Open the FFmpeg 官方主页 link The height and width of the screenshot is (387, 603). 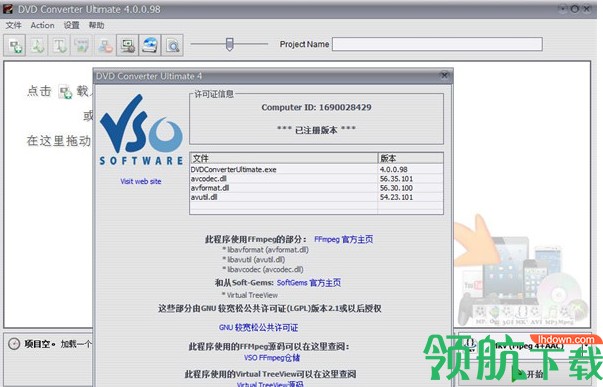click(343, 239)
